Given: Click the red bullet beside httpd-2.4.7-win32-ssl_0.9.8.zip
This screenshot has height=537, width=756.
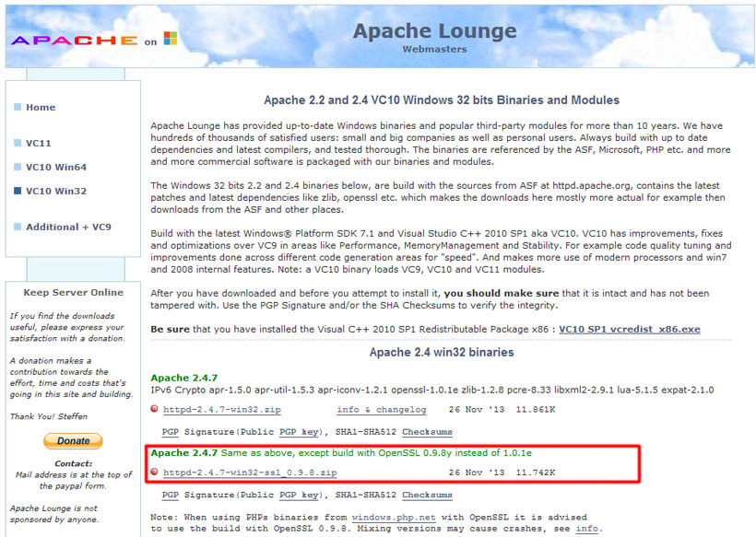Looking at the screenshot, I should (154, 472).
